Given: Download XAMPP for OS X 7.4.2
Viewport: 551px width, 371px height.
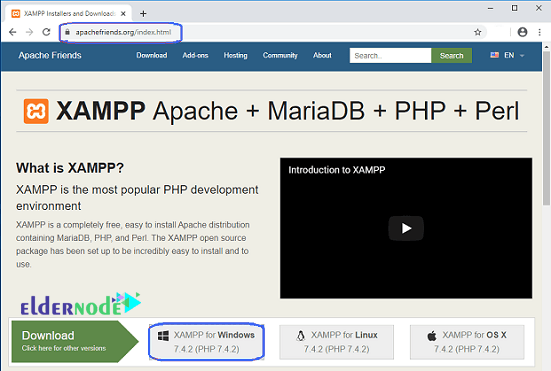Looking at the screenshot, I should click(467, 342).
